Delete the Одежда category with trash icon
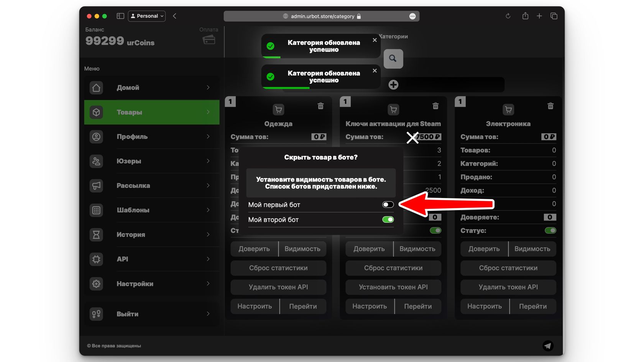 (320, 106)
